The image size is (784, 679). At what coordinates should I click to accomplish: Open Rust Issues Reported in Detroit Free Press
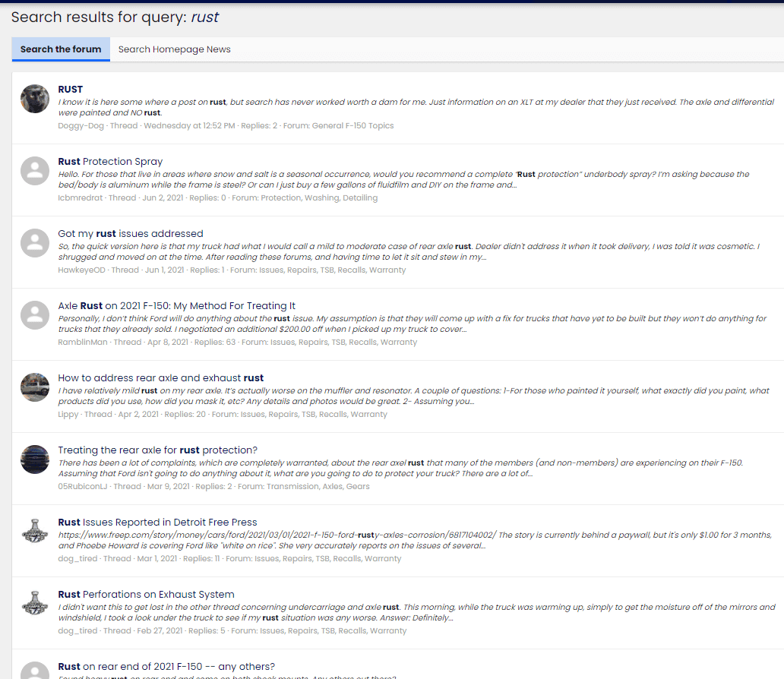(157, 522)
